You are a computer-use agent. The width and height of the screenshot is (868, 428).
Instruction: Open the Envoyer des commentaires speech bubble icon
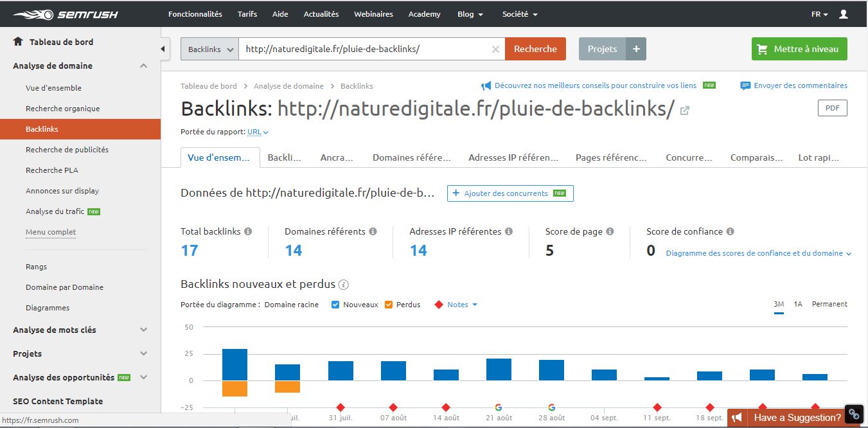point(746,85)
